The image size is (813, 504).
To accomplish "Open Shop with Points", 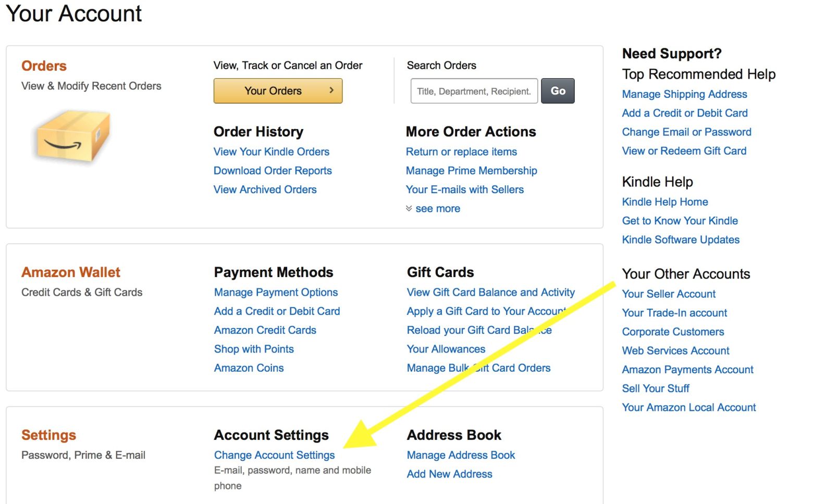I will click(254, 349).
